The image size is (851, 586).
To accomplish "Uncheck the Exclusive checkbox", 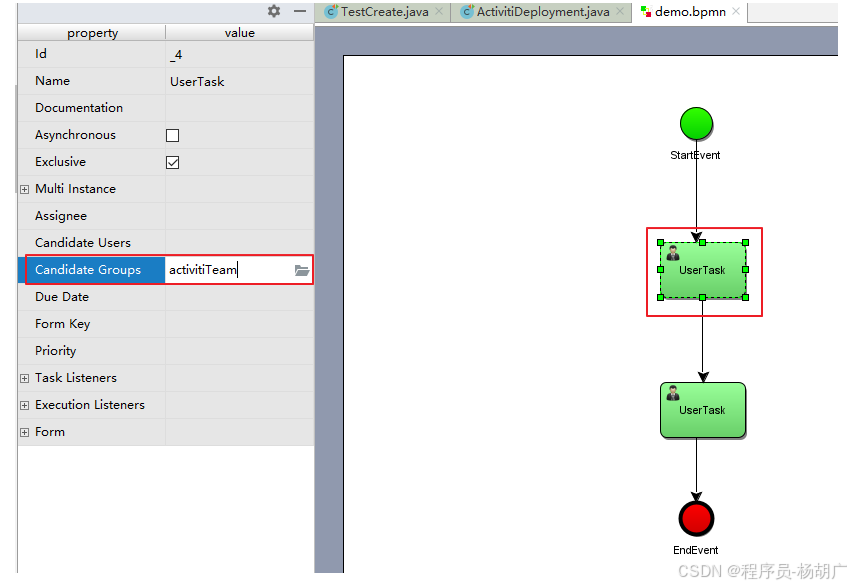I will click(x=171, y=162).
